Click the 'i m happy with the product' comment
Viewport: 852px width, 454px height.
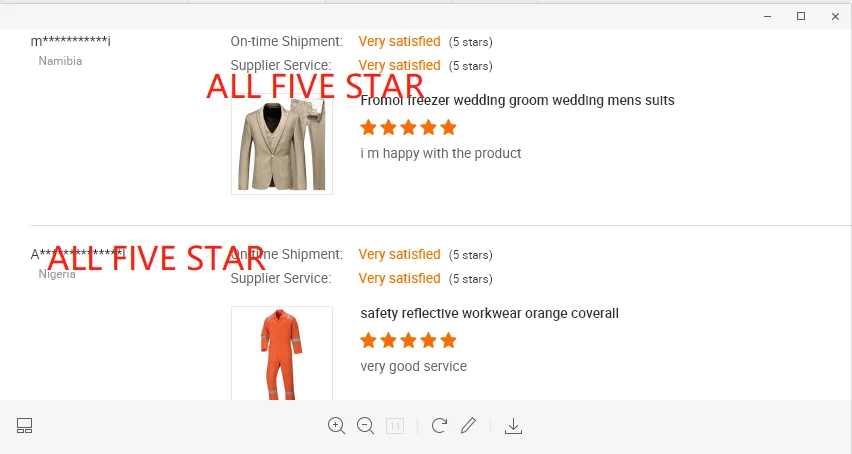(441, 153)
